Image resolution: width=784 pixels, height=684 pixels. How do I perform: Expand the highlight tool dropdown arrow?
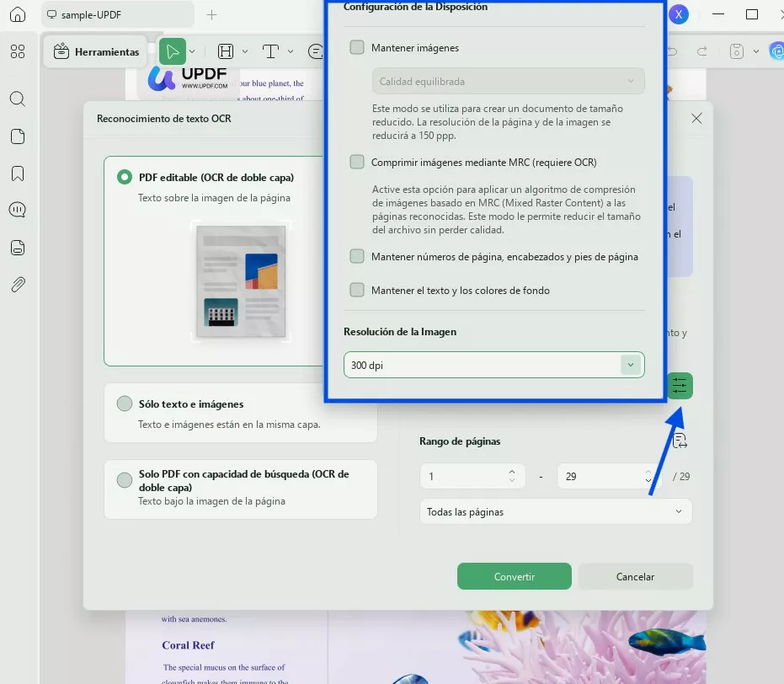point(245,51)
